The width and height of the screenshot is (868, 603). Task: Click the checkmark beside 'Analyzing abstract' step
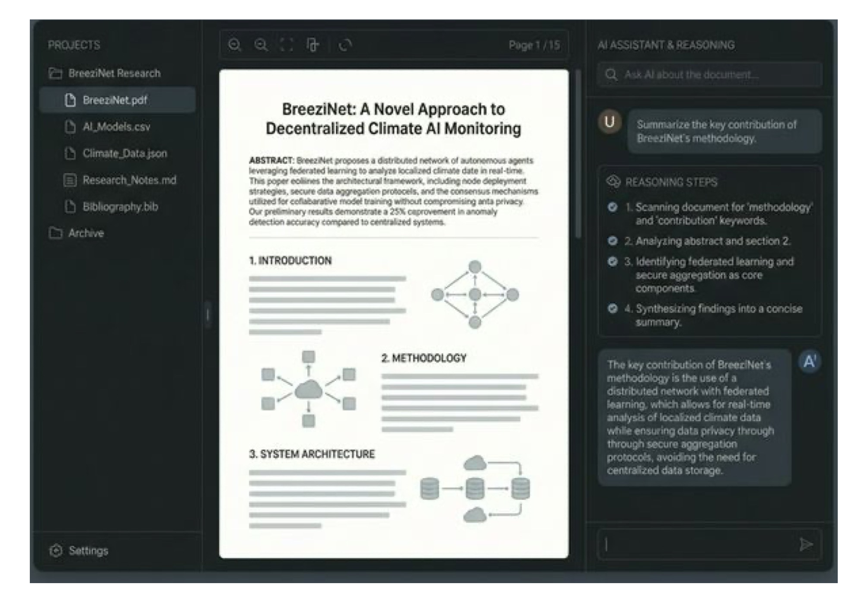point(613,241)
